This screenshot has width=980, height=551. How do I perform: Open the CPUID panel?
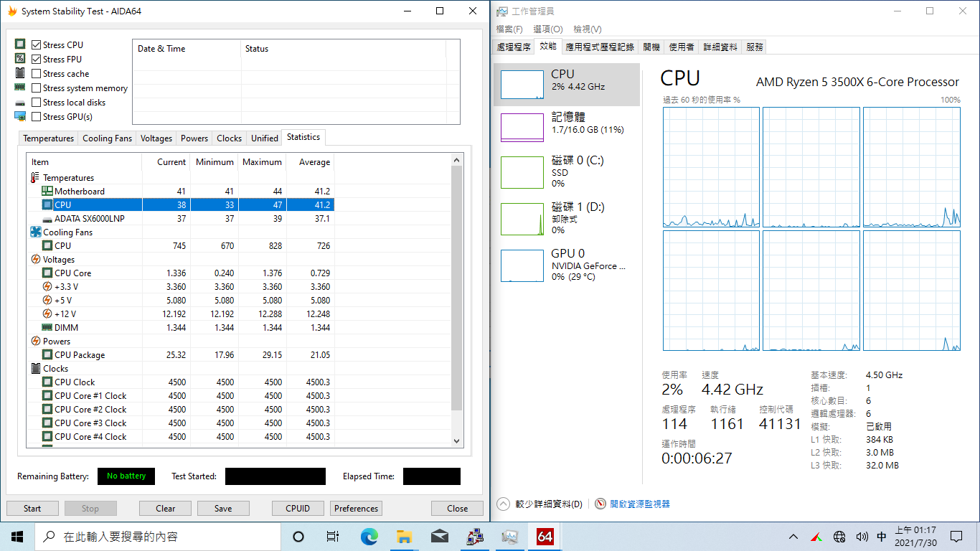pos(298,509)
